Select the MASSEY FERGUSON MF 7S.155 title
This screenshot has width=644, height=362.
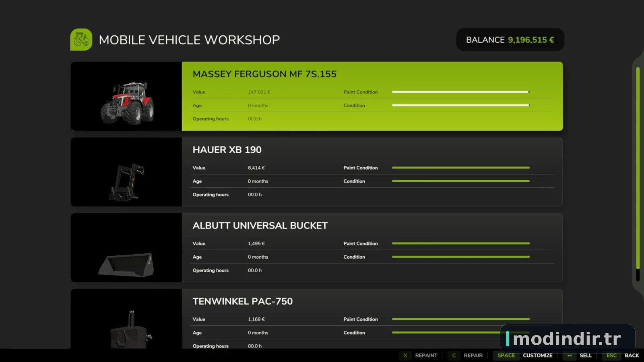264,74
